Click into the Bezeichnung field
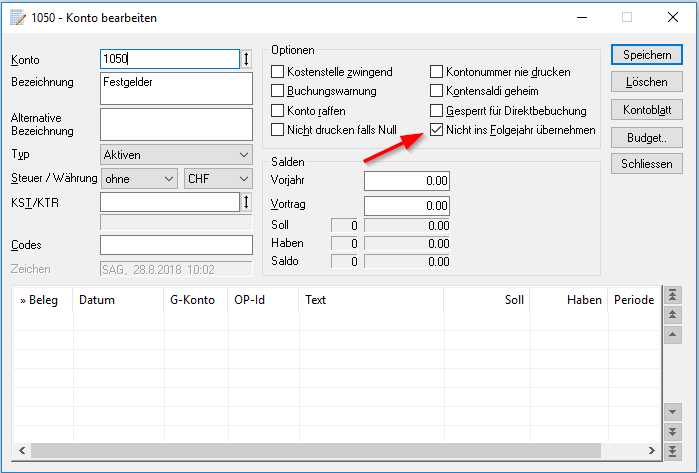Screen dimensions: 699x473 tap(177, 88)
